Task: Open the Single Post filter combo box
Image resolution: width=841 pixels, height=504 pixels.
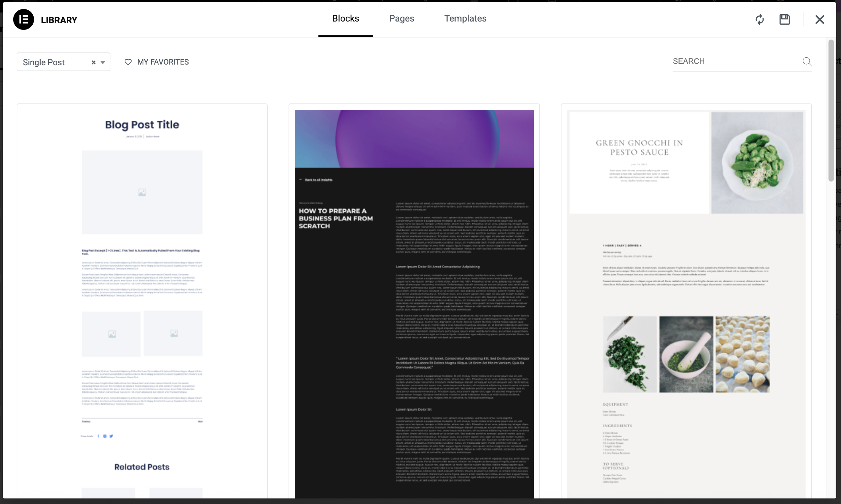Action: (x=52, y=62)
